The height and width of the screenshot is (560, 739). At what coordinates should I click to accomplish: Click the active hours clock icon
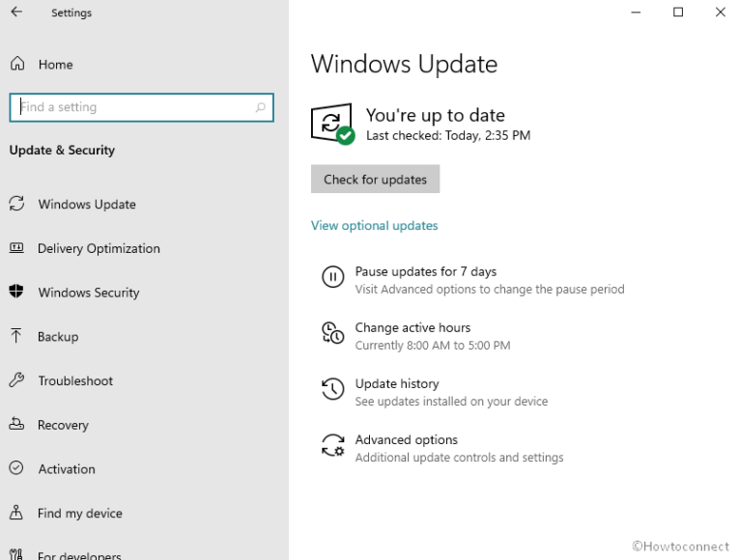(332, 332)
